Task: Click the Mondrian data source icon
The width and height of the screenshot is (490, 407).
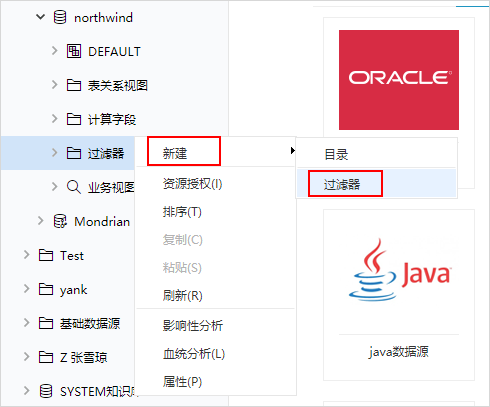Action: [60, 221]
